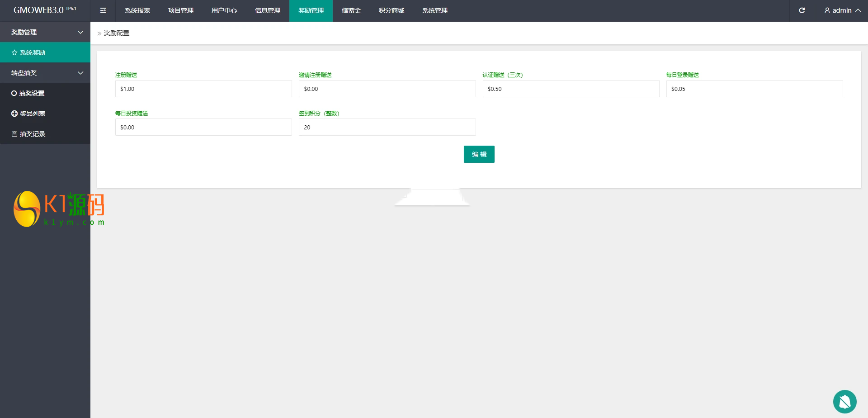The height and width of the screenshot is (418, 868).
Task: Click the 邀请注册赠送 input field
Action: click(x=387, y=89)
